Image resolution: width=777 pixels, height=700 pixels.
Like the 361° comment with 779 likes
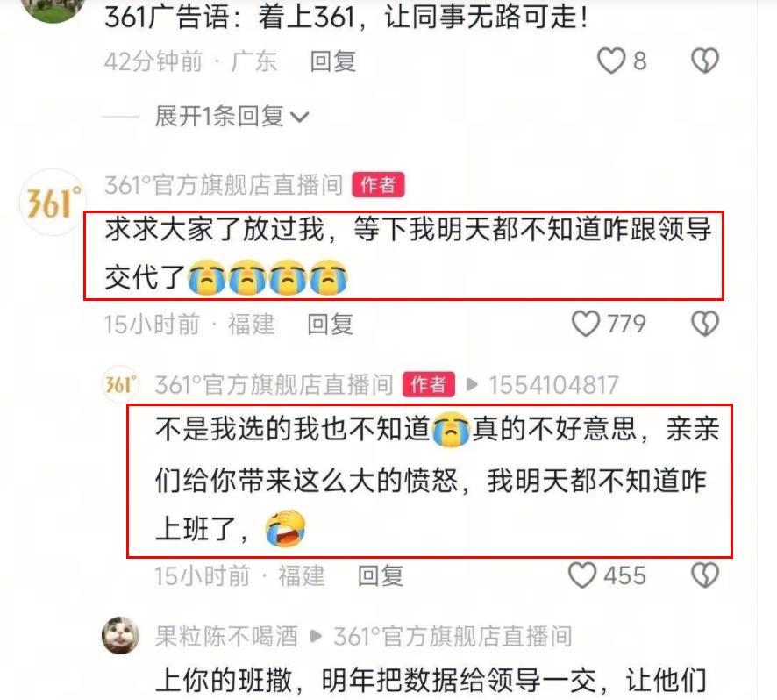coord(586,324)
